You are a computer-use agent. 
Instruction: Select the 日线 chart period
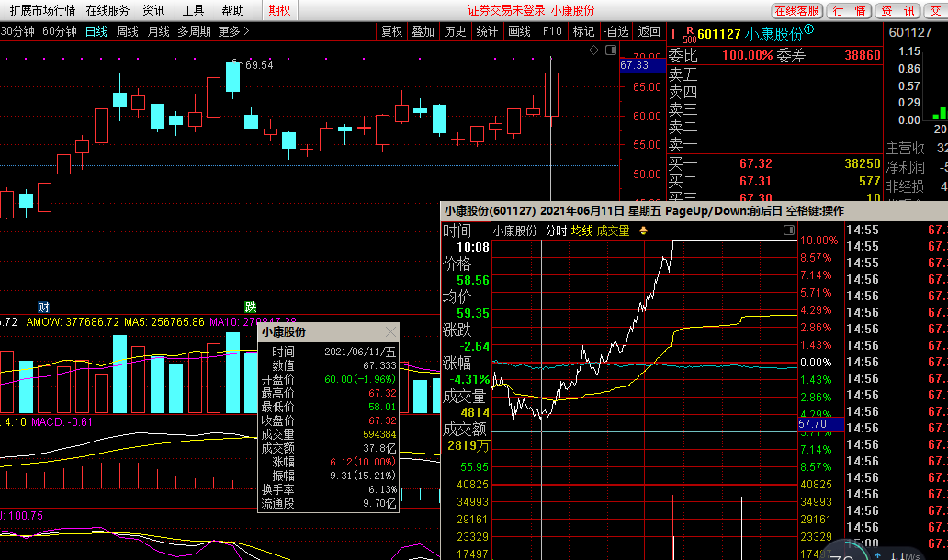click(x=96, y=31)
